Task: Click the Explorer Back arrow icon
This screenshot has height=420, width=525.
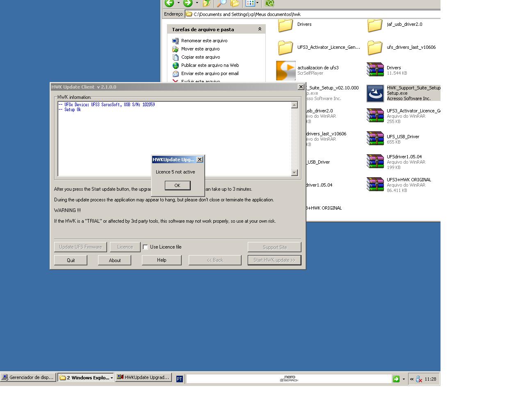Action: [169, 3]
